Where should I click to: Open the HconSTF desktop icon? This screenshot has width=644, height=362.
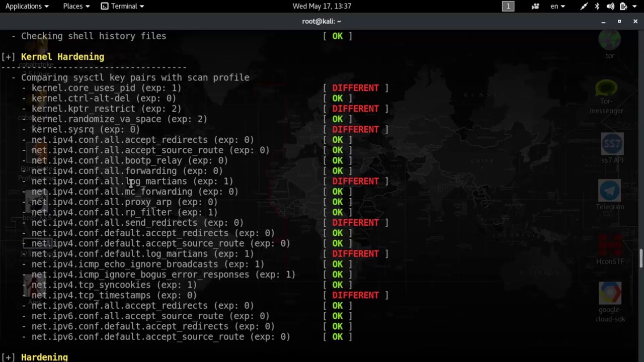point(610,250)
